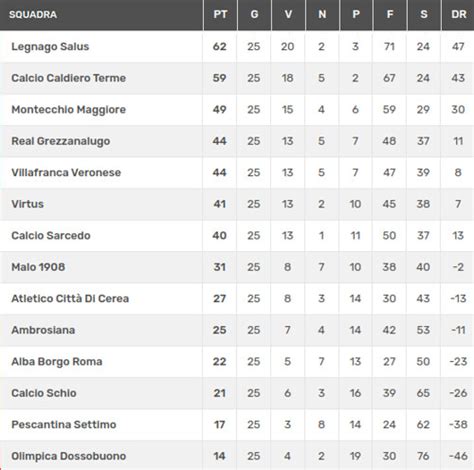This screenshot has height=470, width=474.
Task: Click the V wins column header
Action: (x=288, y=14)
